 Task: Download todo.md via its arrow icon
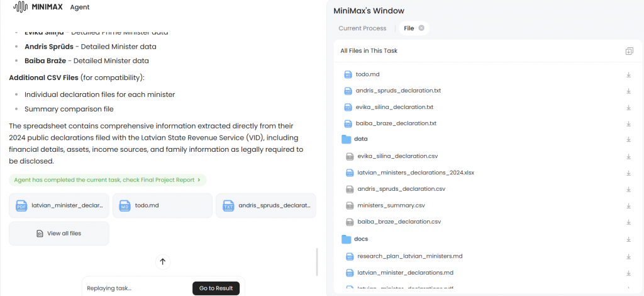[628, 75]
